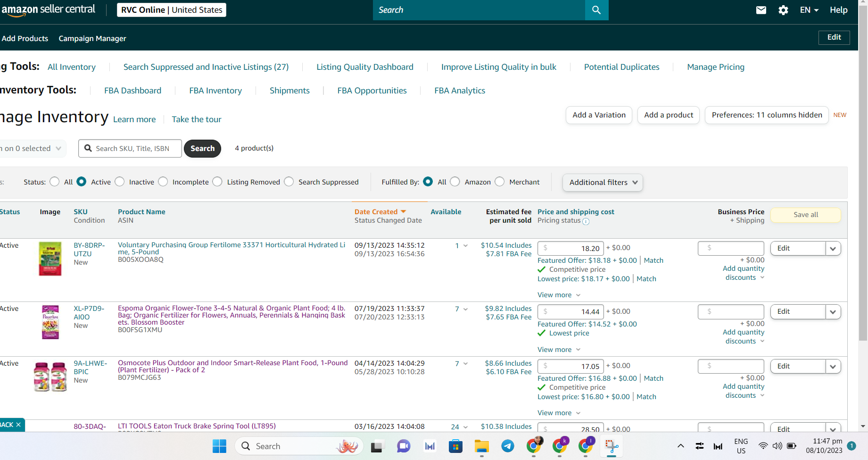
Task: Focus the Search SKU, Title, ISBN field
Action: 130,149
